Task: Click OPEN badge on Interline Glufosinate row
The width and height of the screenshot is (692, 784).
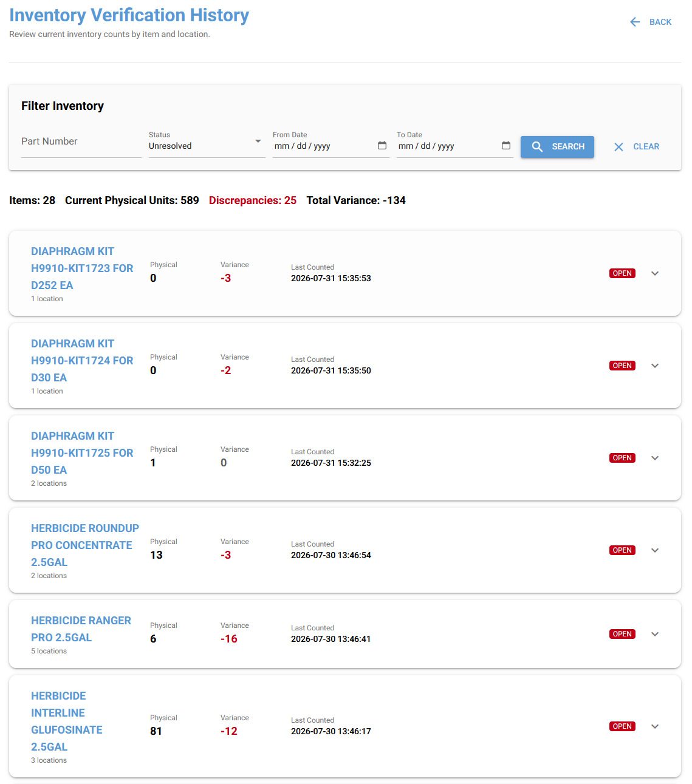Action: pos(622,726)
